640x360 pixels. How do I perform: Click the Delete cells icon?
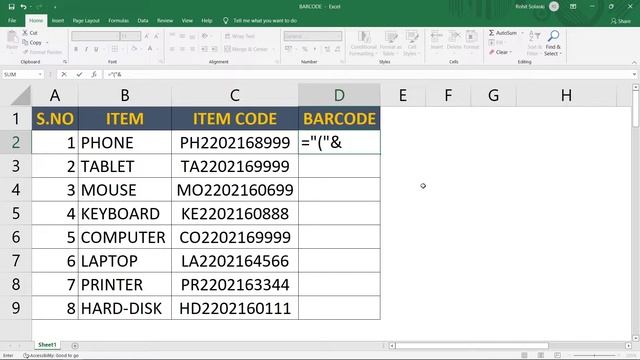[454, 40]
